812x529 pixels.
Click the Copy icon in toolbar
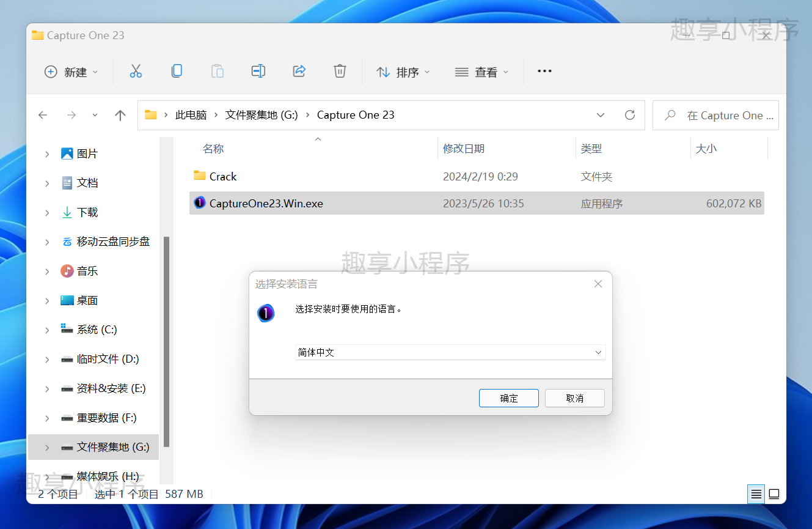coord(177,72)
